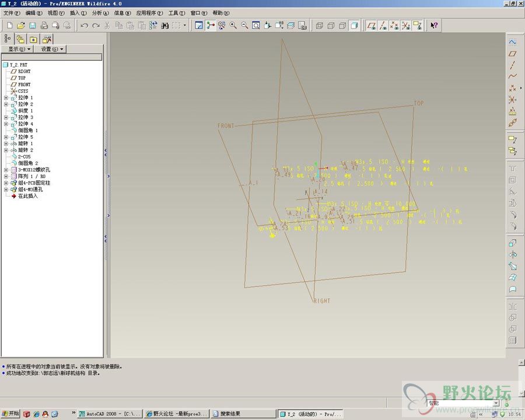The width and height of the screenshot is (525, 420).
Task: Regenerate the model
Action: point(153,26)
